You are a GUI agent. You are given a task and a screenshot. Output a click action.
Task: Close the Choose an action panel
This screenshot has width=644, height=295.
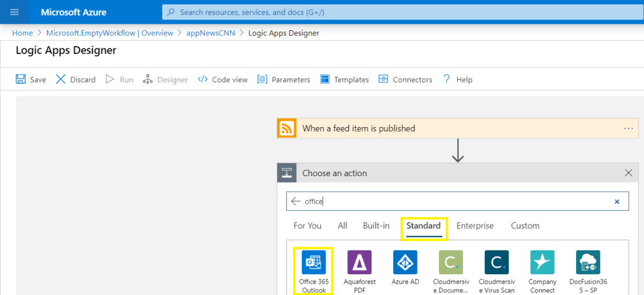[x=628, y=173]
